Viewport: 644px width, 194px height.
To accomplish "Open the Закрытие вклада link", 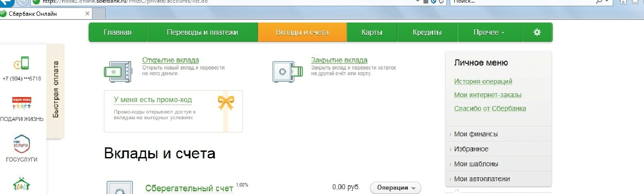I will (x=339, y=60).
